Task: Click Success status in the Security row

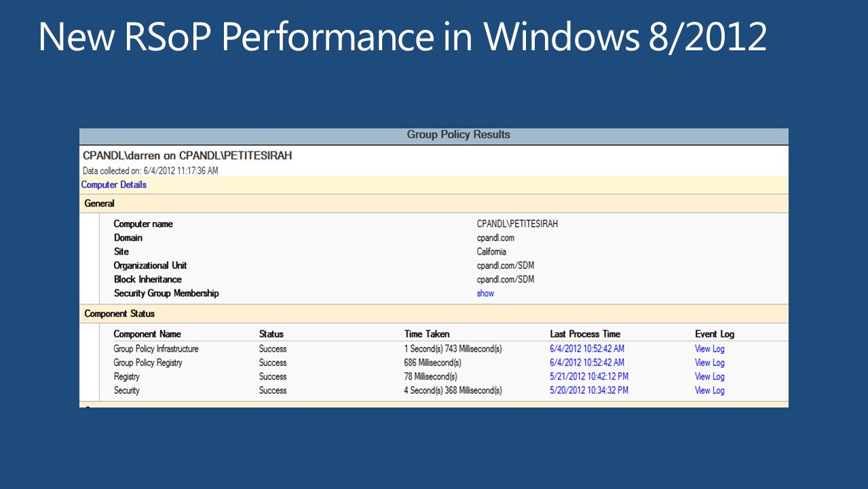Action: click(273, 391)
